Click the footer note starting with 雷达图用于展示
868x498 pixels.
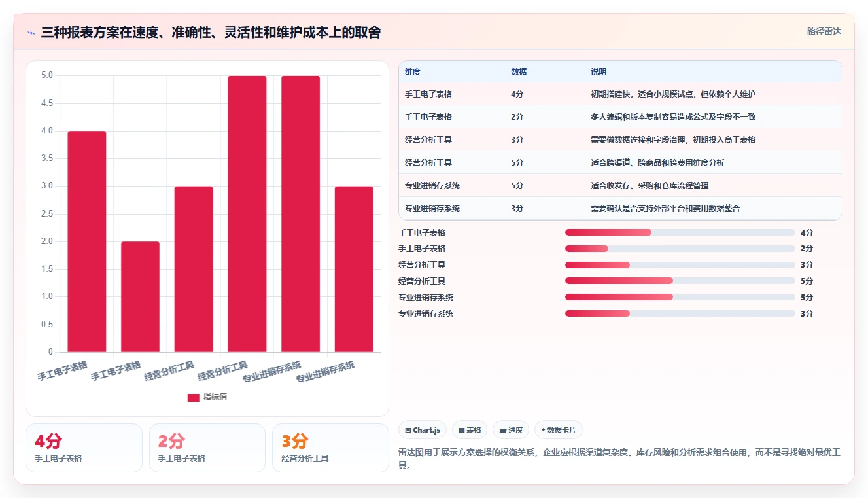[x=618, y=459]
